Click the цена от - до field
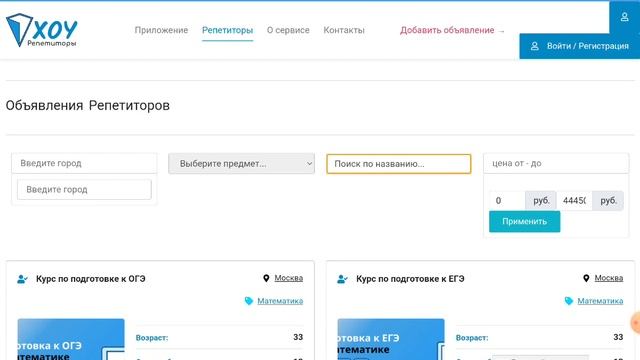This screenshot has width=640, height=360. [x=556, y=163]
